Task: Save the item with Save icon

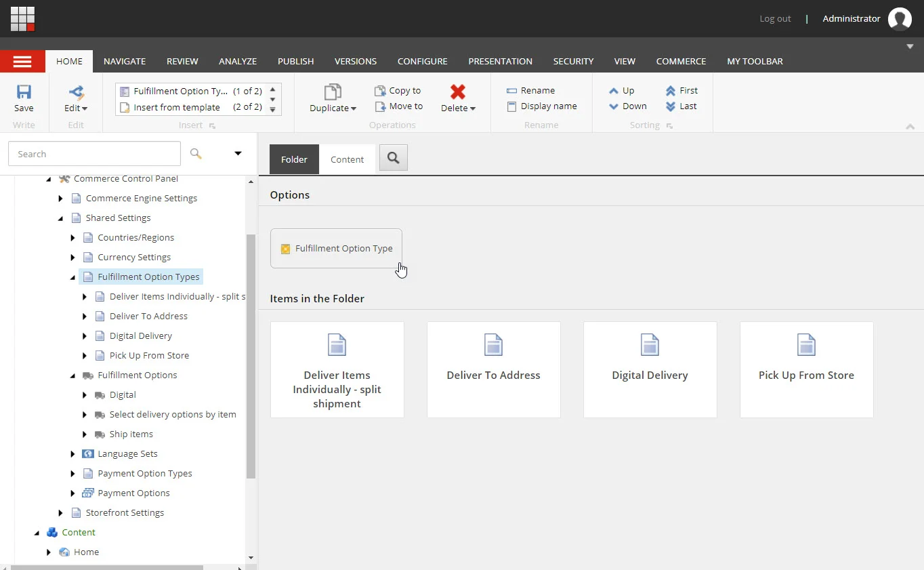Action: (24, 93)
